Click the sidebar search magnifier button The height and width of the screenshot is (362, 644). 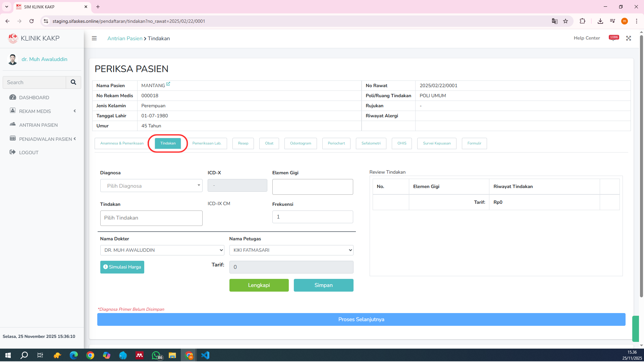73,82
